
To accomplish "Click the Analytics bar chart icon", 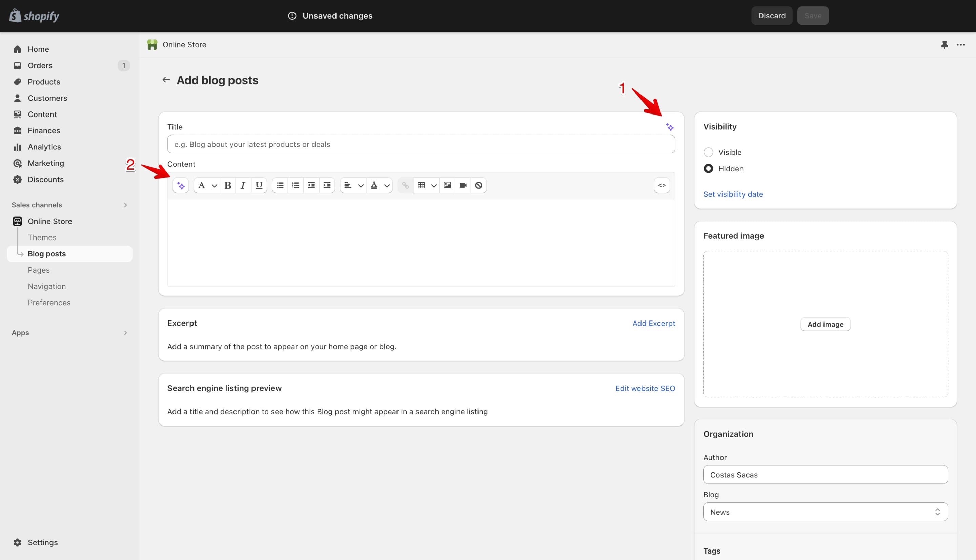I will click(17, 147).
